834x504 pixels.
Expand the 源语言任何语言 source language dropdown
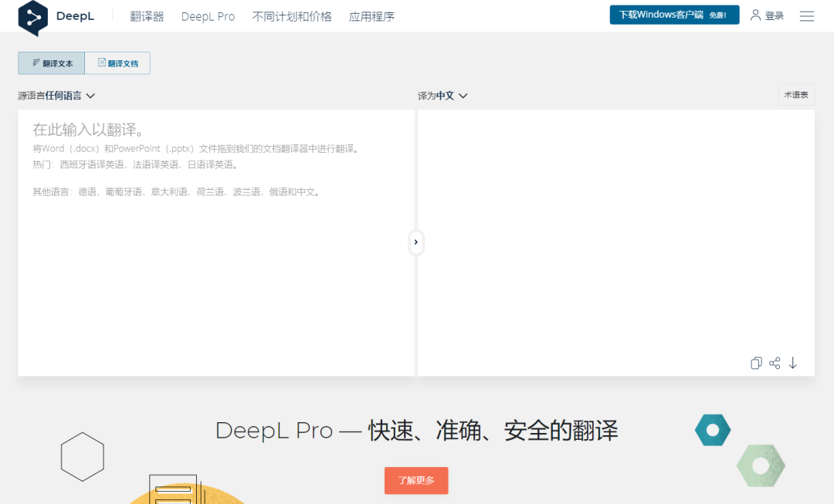56,96
